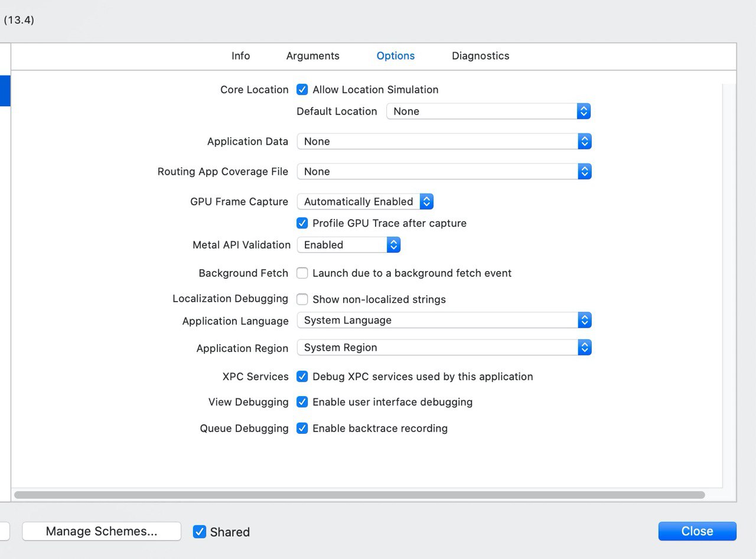Image resolution: width=756 pixels, height=559 pixels.
Task: Enable Launch due to a background fetch event
Action: point(302,273)
